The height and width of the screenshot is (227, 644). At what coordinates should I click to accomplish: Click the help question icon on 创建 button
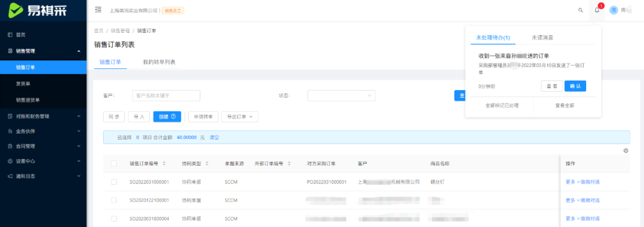[173, 117]
